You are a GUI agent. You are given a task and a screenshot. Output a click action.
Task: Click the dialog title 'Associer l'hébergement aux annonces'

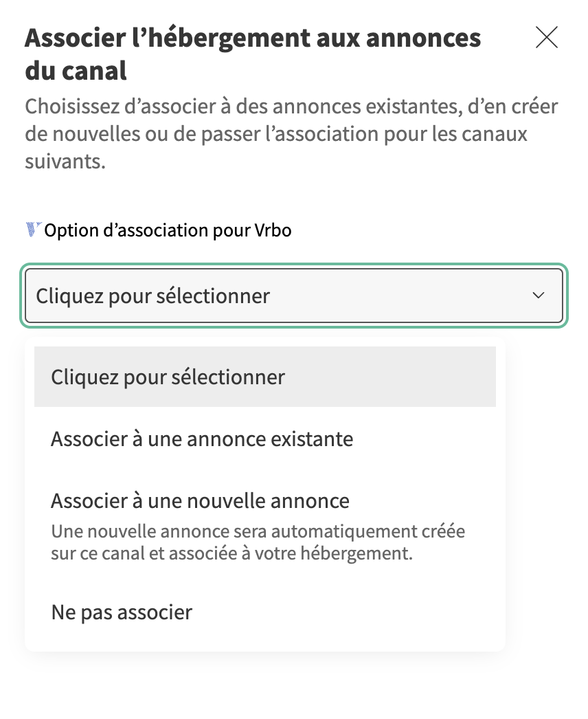[253, 38]
